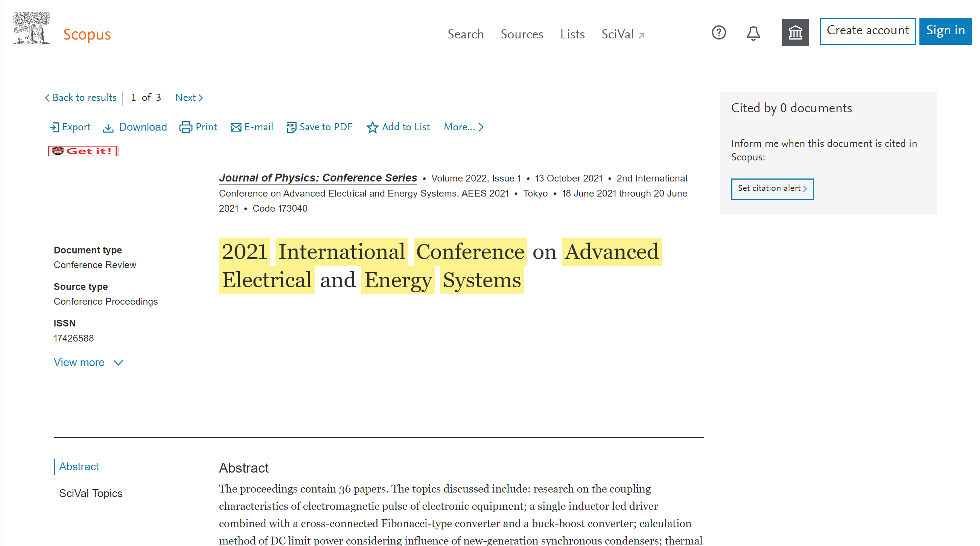This screenshot has height=546, width=980.
Task: Print this document record
Action: 198,127
